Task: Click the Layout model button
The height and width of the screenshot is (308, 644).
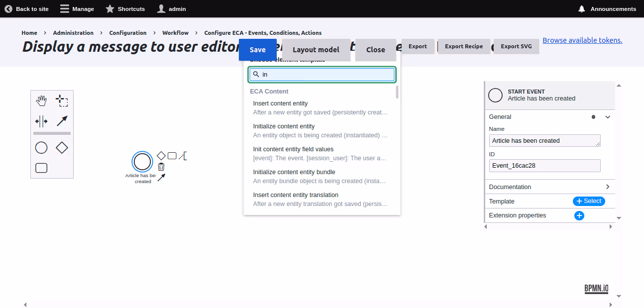Action: pyautogui.click(x=316, y=50)
